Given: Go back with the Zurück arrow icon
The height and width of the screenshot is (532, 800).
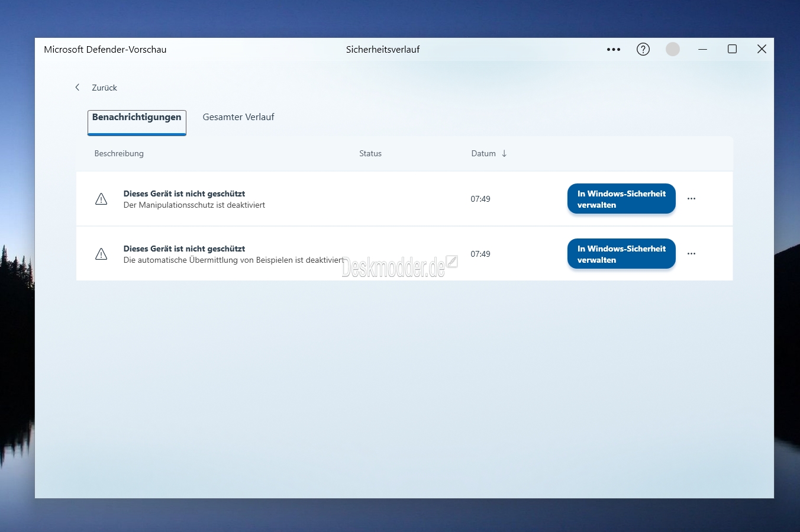Looking at the screenshot, I should tap(77, 88).
